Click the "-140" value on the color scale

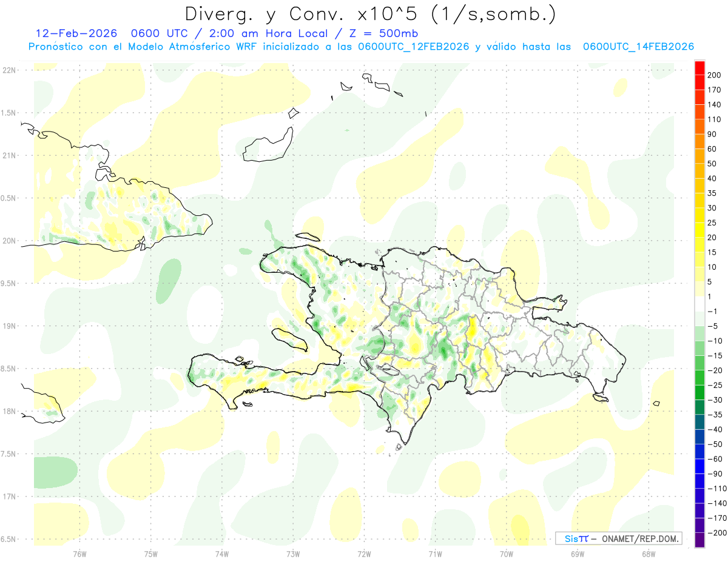tap(717, 504)
